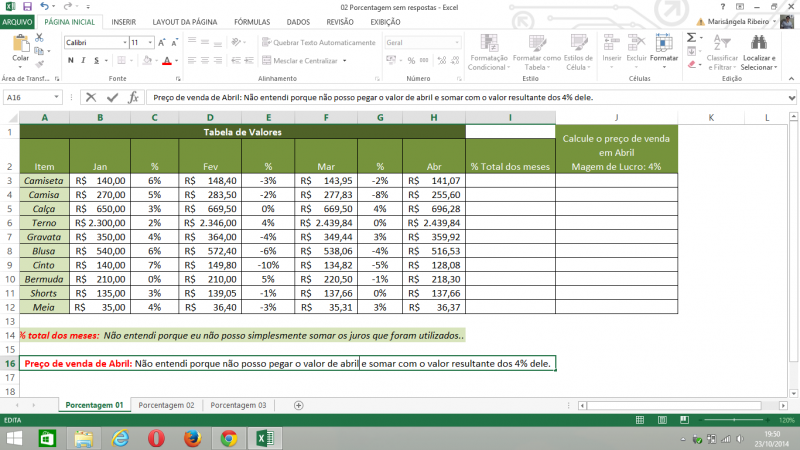The image size is (800, 450).
Task: Open the Geral number format dropdown
Action: tap(457, 42)
